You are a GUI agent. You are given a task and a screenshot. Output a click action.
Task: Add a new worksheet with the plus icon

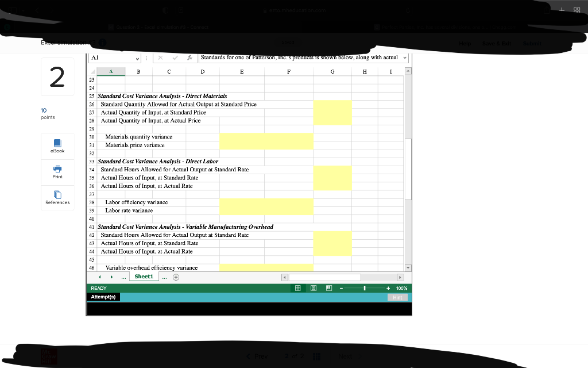176,277
